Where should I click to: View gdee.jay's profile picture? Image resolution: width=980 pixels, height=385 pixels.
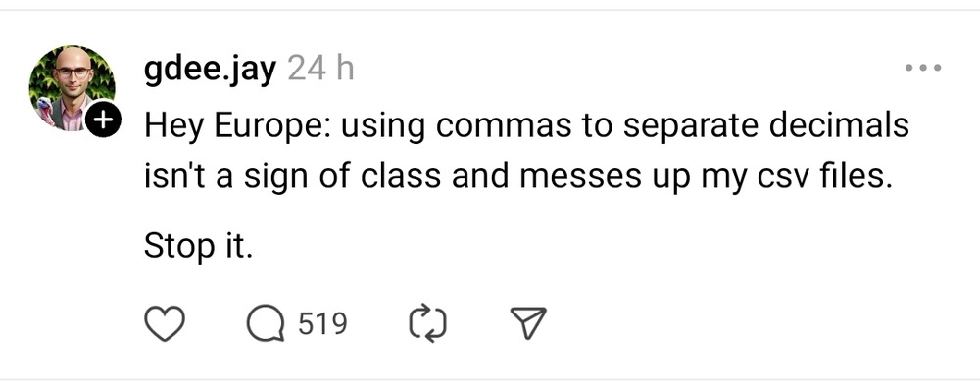[72, 89]
